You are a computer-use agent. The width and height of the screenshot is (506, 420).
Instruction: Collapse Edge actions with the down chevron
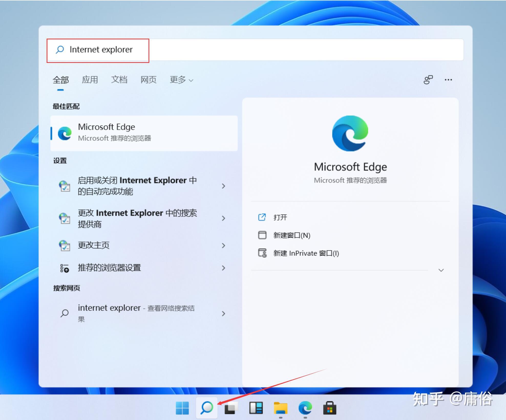coord(441,270)
